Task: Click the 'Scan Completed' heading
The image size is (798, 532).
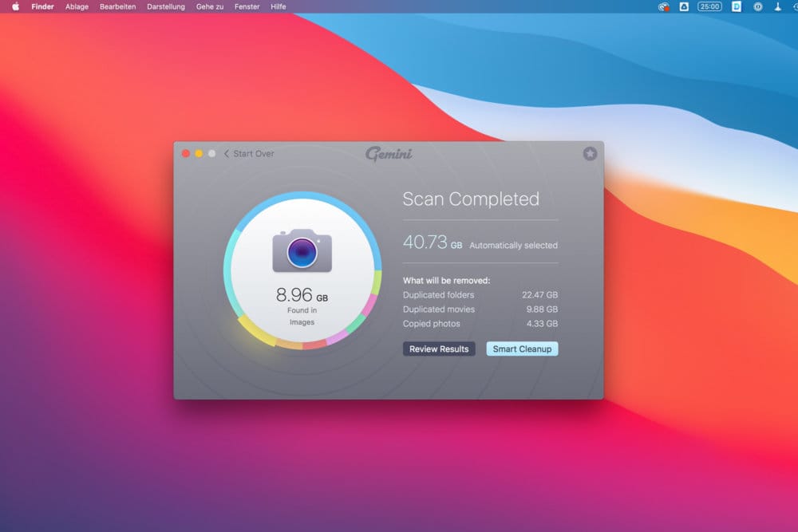Action: point(471,199)
